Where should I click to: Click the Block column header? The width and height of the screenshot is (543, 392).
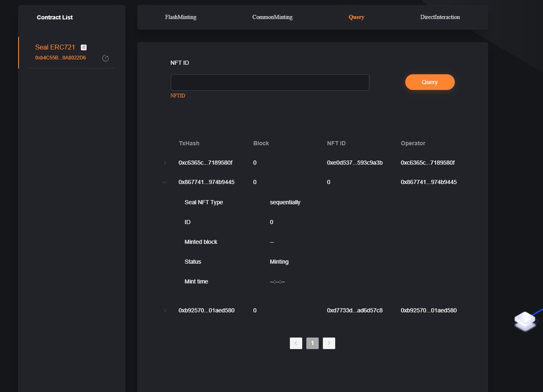(261, 143)
